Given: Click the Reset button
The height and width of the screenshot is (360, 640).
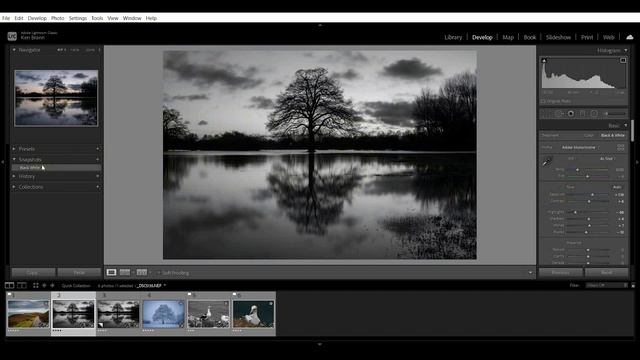Looking at the screenshot, I should pos(607,272).
